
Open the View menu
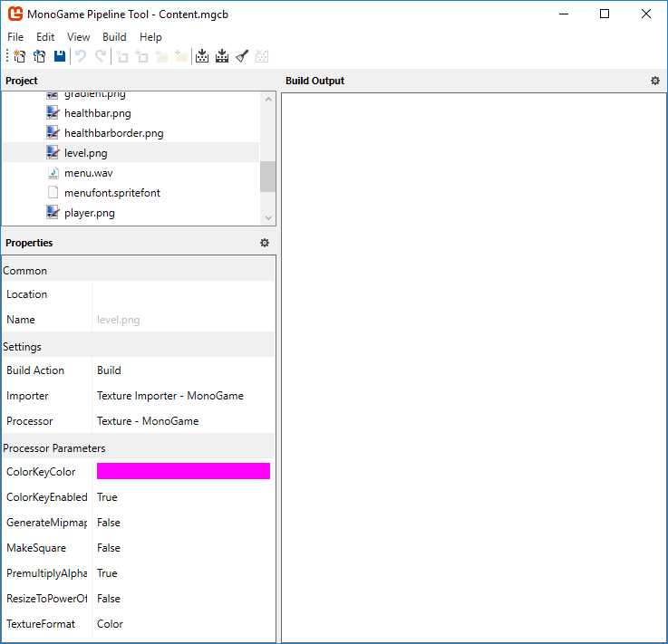pos(78,37)
